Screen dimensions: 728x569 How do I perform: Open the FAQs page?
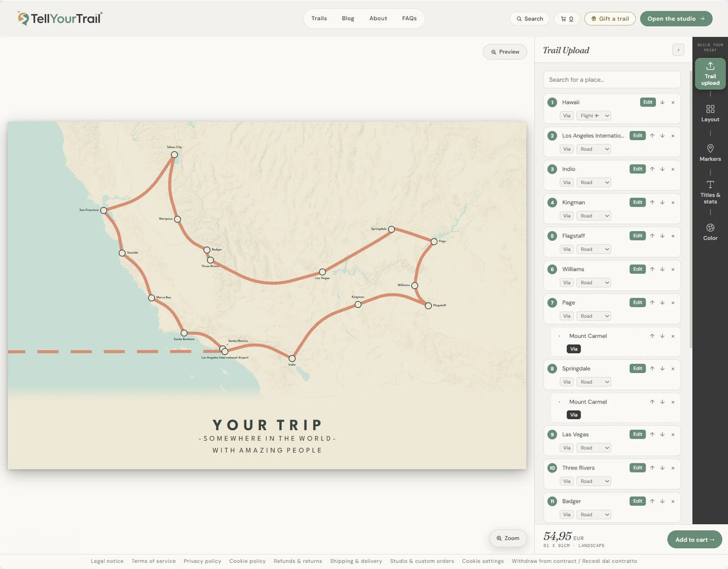point(409,18)
